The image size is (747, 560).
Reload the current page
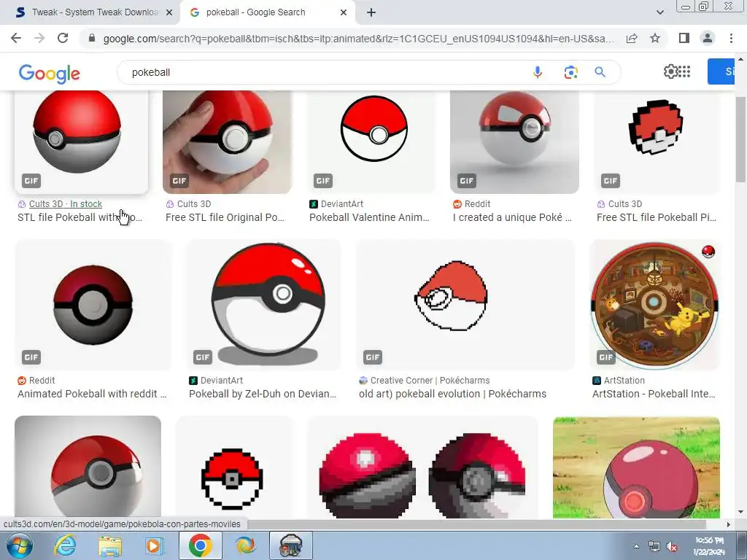pos(63,38)
